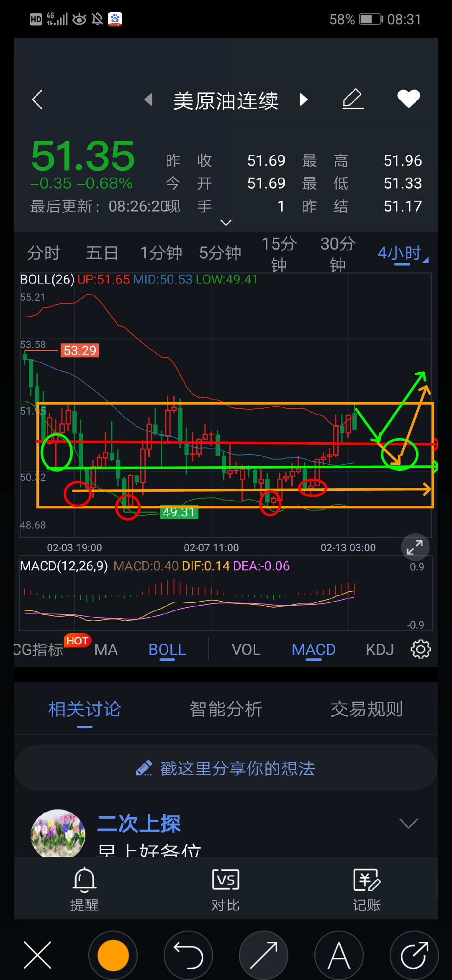Expand chart to fullscreen
Image resolution: width=452 pixels, height=980 pixels.
415,547
